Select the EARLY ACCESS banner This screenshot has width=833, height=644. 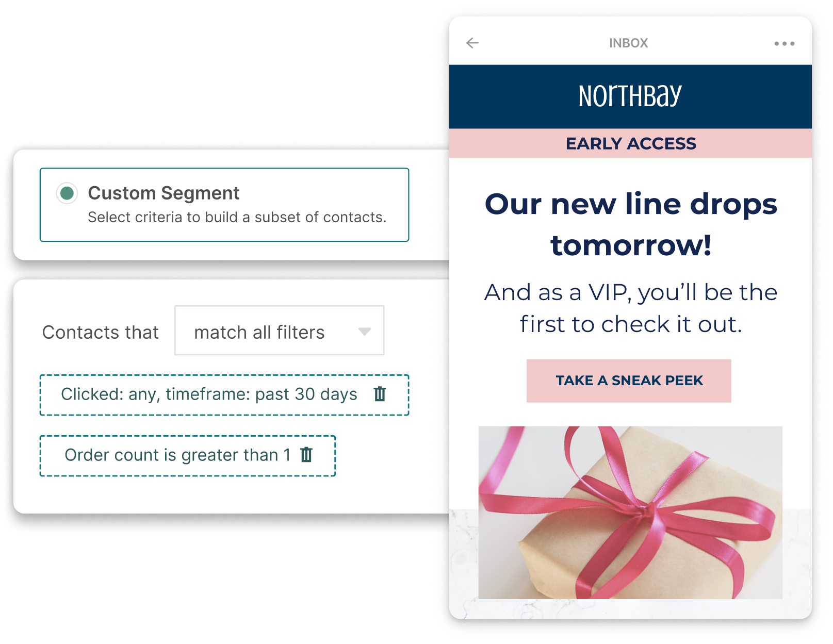[x=630, y=143]
